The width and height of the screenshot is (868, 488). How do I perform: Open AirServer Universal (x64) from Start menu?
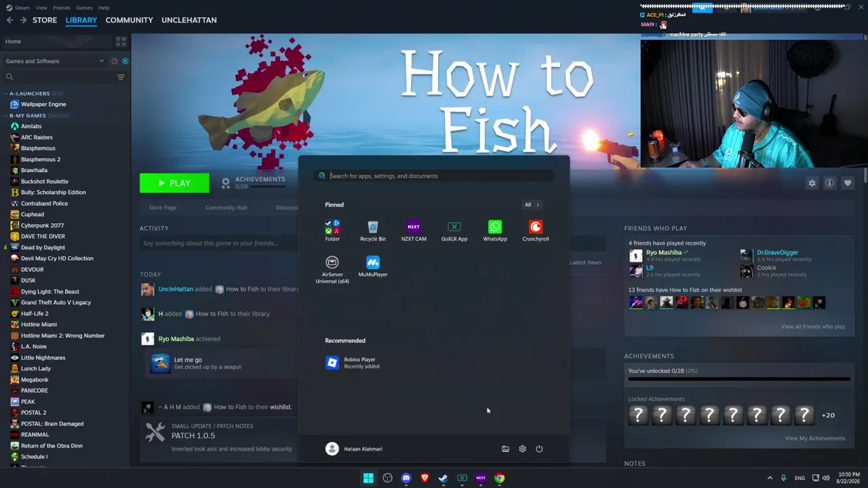332,270
